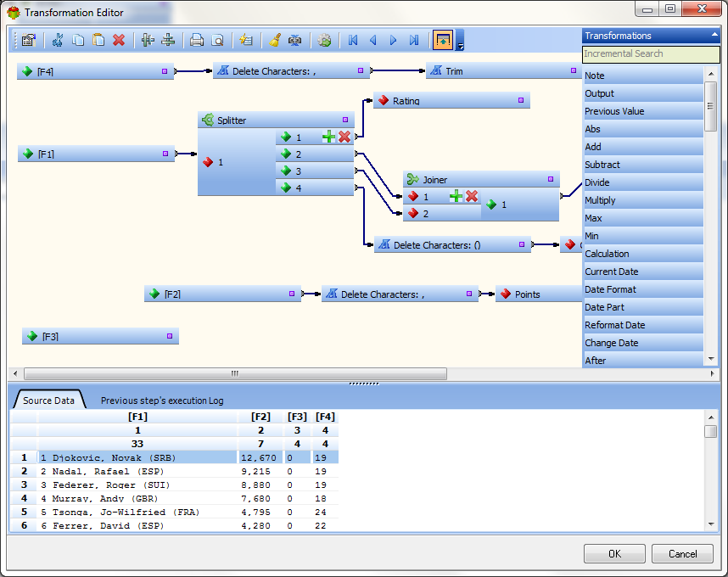Click the green plus on Splitter output 1

(x=328, y=137)
